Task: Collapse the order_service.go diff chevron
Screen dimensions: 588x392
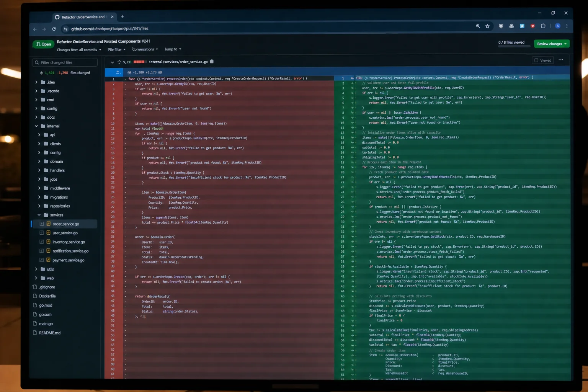Action: 112,62
